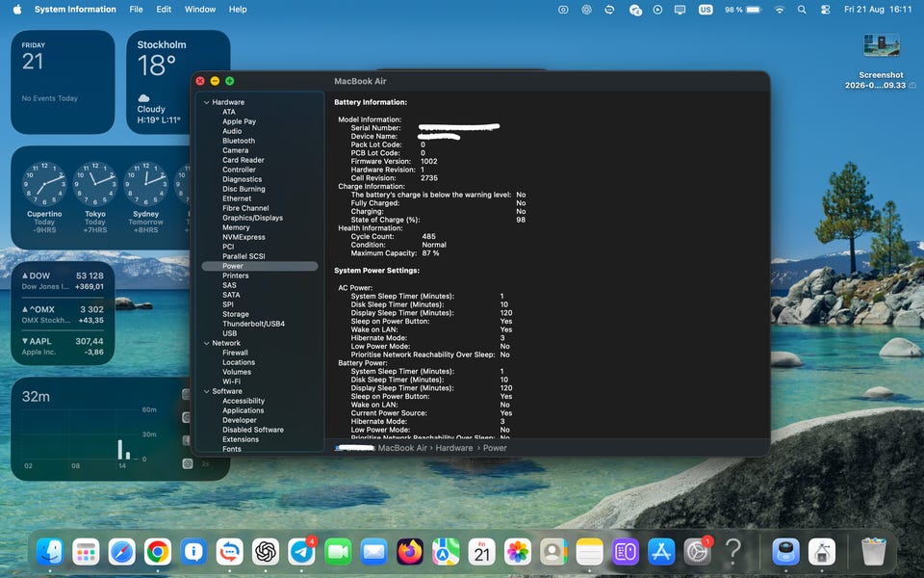Open Mail app in the Dock
The image size is (924, 578).
click(373, 552)
